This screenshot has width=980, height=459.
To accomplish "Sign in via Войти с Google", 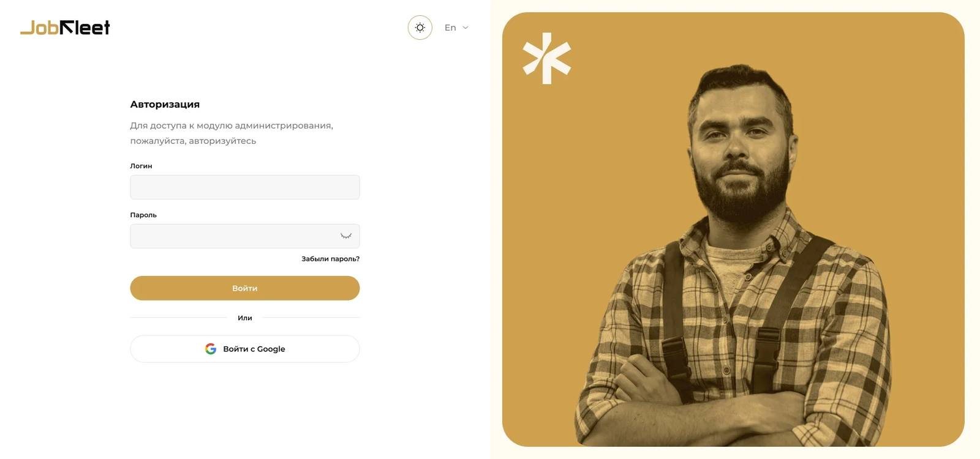I will click(245, 349).
